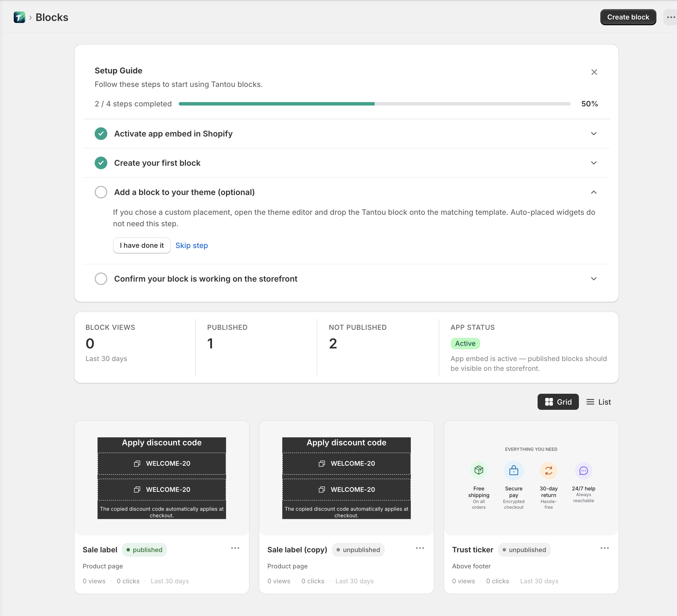Screen dimensions: 677x616
Task: Click the NOT PUBLISHED count of 2
Action: click(x=333, y=343)
